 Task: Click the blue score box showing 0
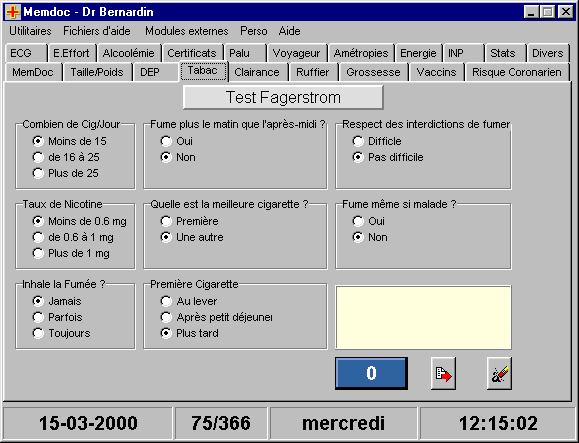tap(371, 373)
